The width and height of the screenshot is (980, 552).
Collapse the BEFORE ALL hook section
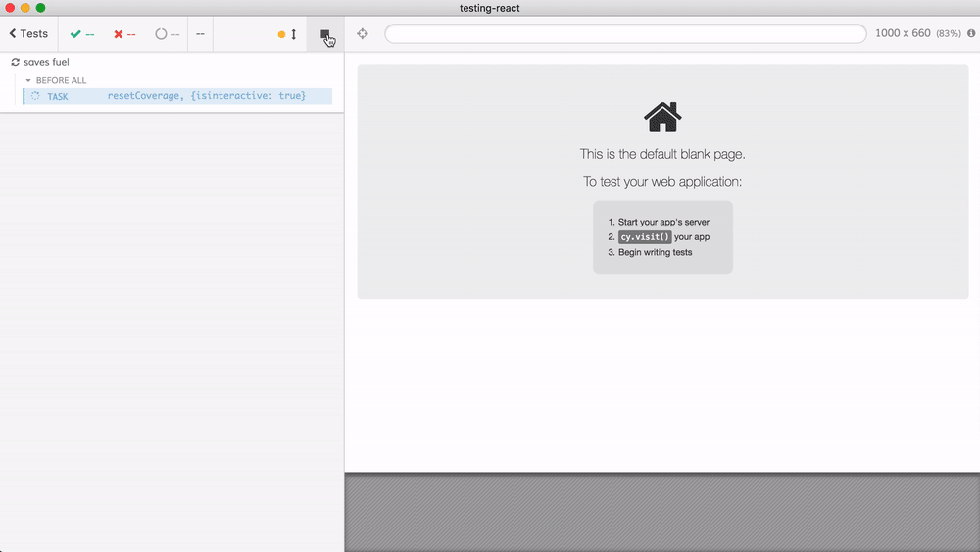click(x=56, y=80)
